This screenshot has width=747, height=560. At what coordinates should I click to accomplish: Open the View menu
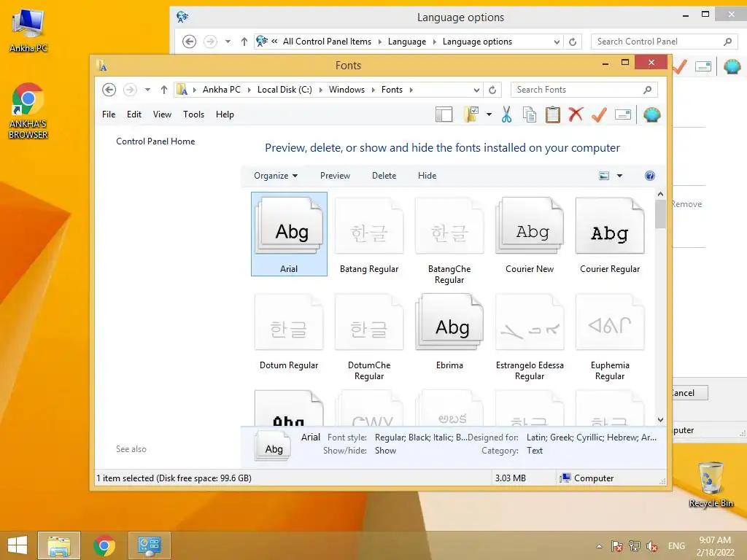[x=162, y=114]
